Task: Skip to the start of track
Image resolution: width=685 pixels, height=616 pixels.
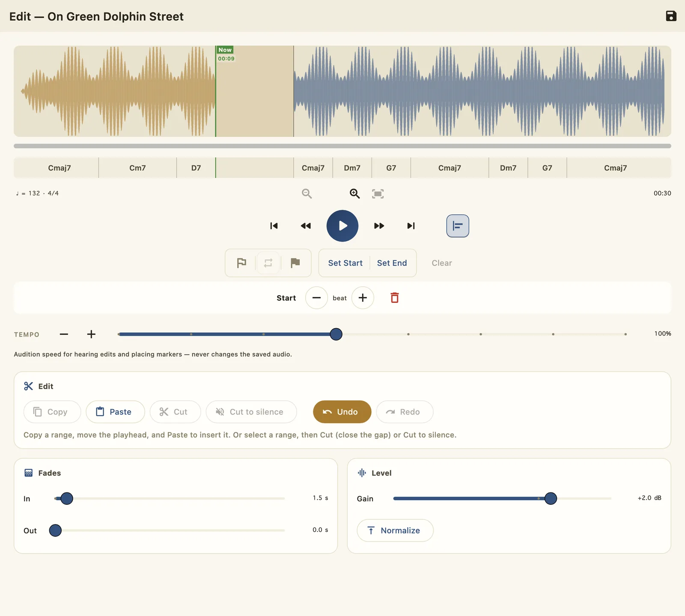Action: pos(274,226)
